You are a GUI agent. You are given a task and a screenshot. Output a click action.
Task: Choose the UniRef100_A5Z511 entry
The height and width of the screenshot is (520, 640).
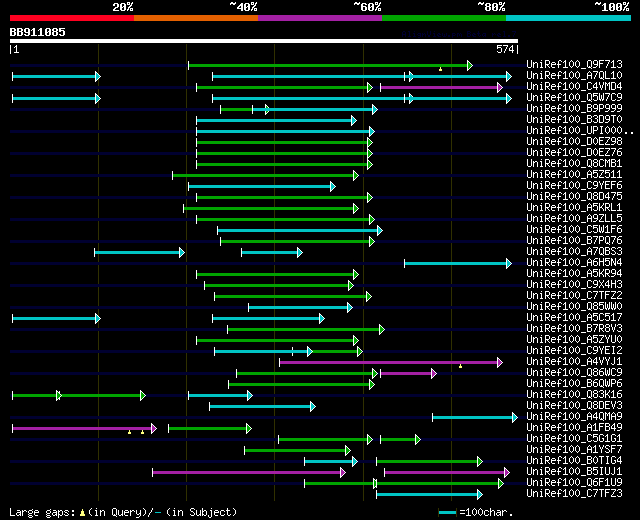point(574,174)
